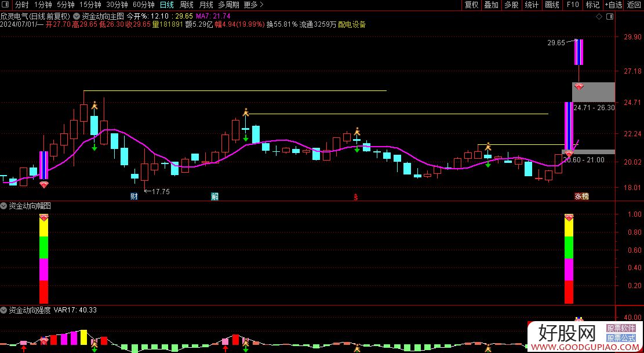
Task: Click the 返回 back button
Action: pyautogui.click(x=633, y=5)
